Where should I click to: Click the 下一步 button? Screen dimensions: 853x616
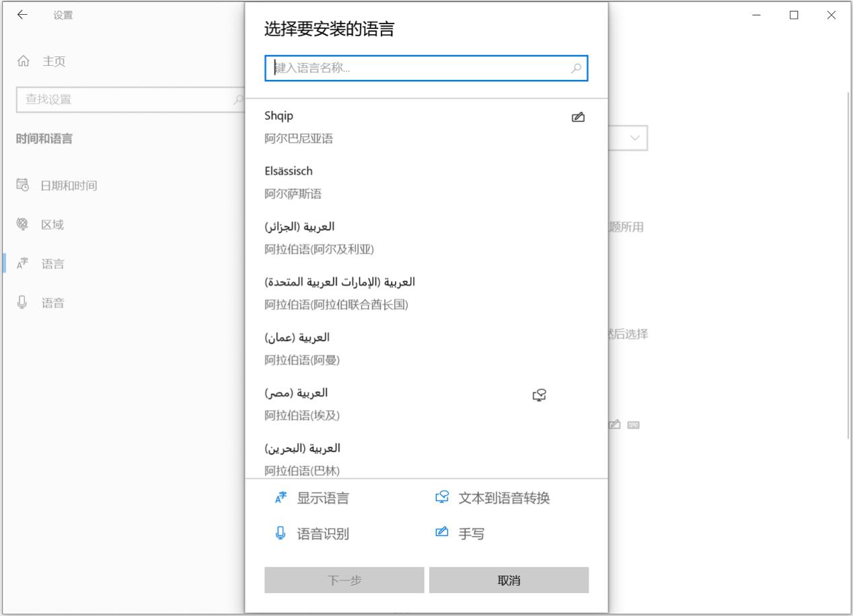(344, 579)
